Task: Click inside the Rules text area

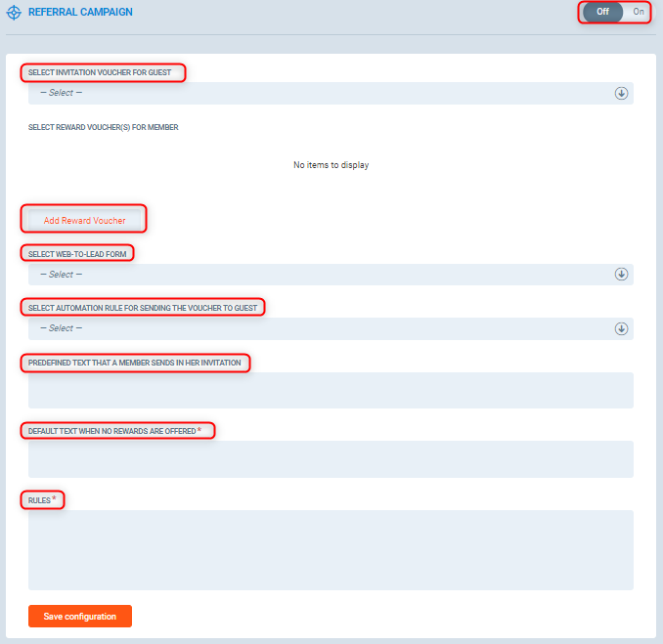Action: click(x=331, y=549)
